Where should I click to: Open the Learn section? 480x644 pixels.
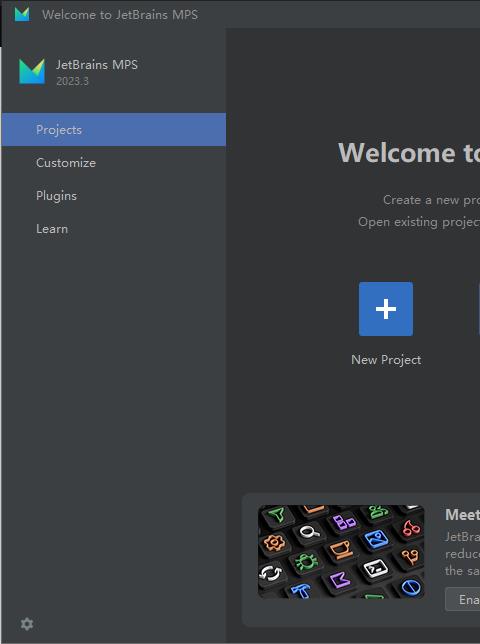pyautogui.click(x=114, y=229)
